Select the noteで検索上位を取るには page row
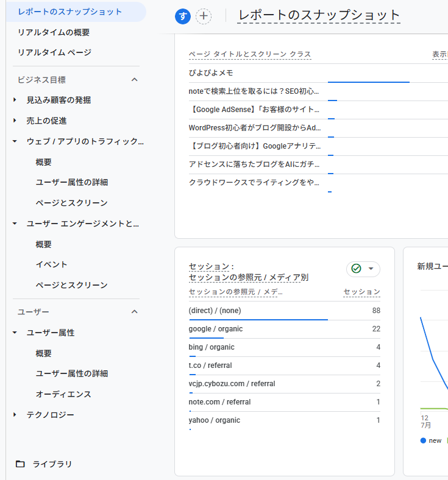 [254, 91]
